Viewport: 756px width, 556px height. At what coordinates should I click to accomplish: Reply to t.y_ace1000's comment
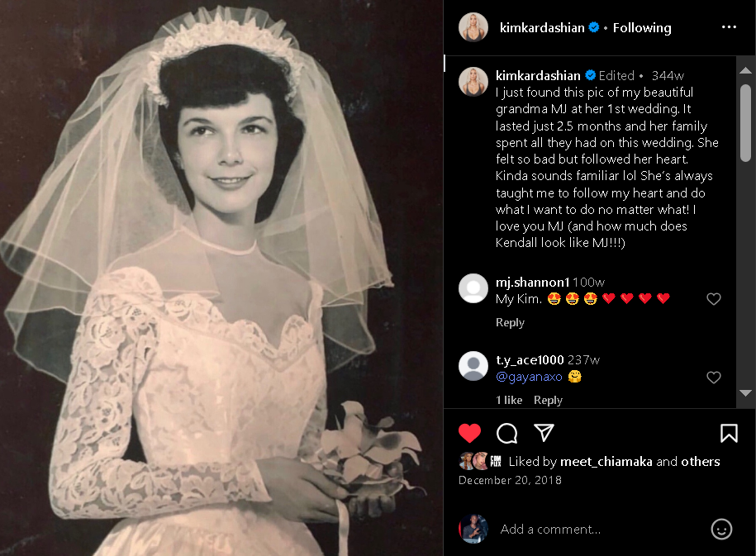click(x=548, y=400)
